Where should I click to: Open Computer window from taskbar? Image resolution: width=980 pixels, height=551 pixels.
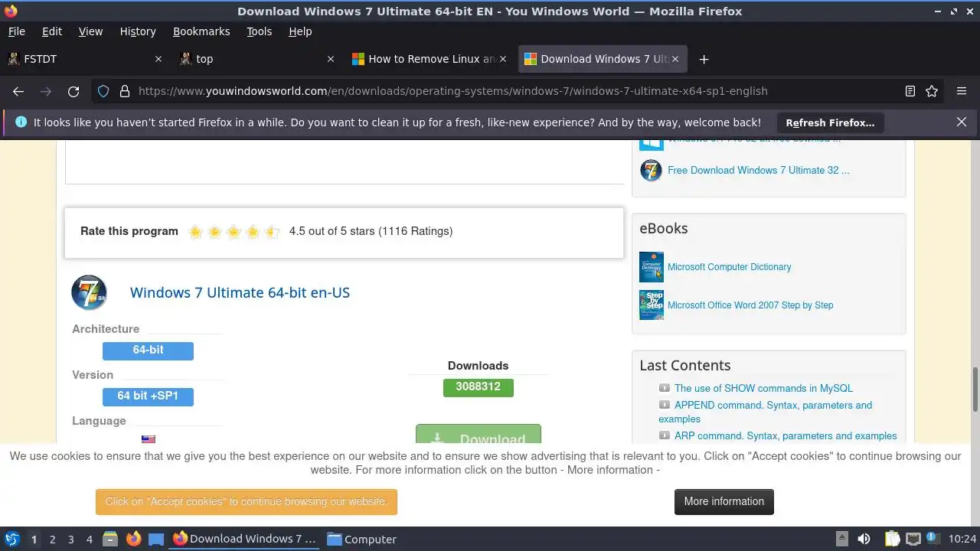(x=362, y=539)
